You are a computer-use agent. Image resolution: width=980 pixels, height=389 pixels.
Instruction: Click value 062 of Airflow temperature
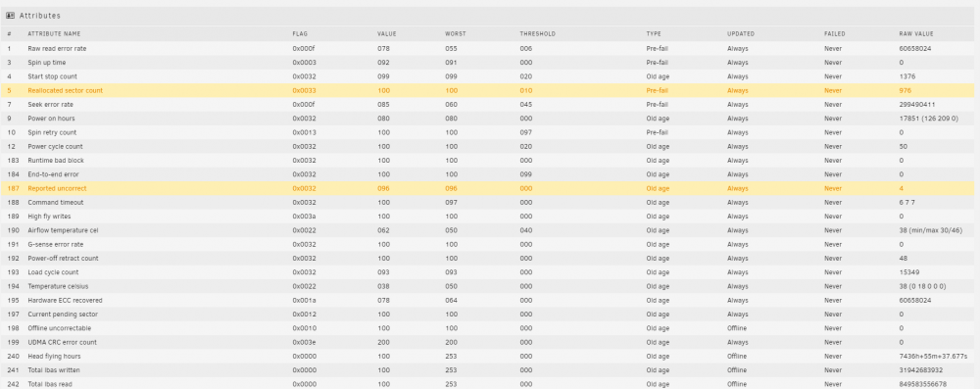383,230
